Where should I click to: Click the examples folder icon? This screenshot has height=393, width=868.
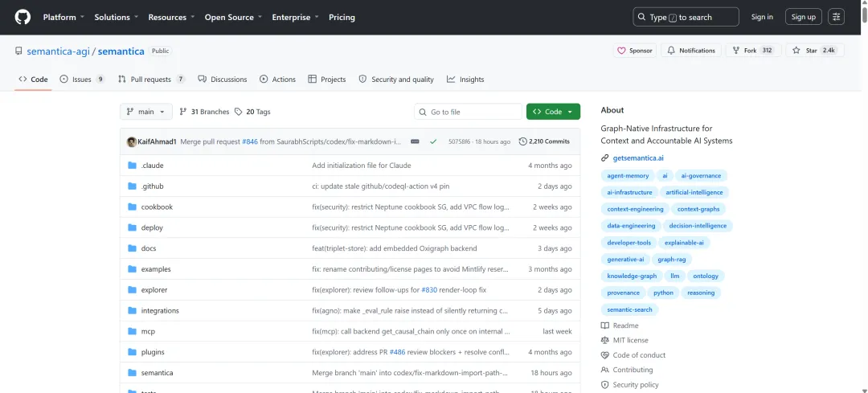coord(132,269)
